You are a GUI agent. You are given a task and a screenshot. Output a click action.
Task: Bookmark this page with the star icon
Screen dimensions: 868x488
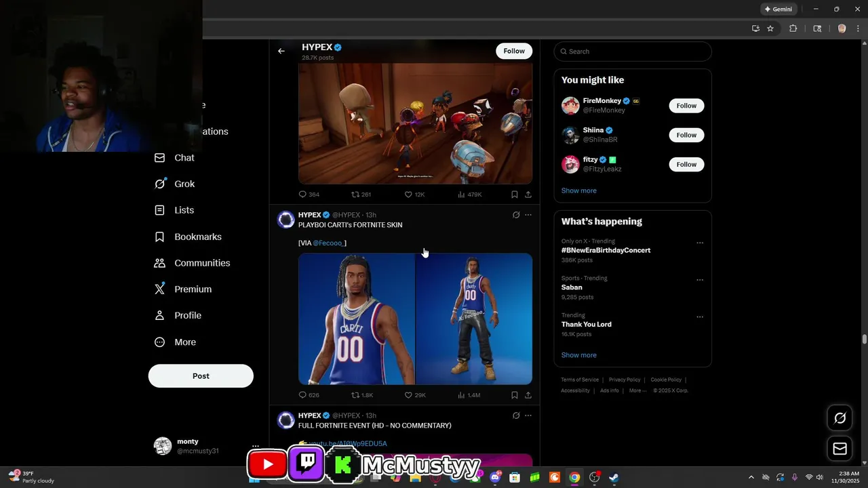pyautogui.click(x=770, y=28)
